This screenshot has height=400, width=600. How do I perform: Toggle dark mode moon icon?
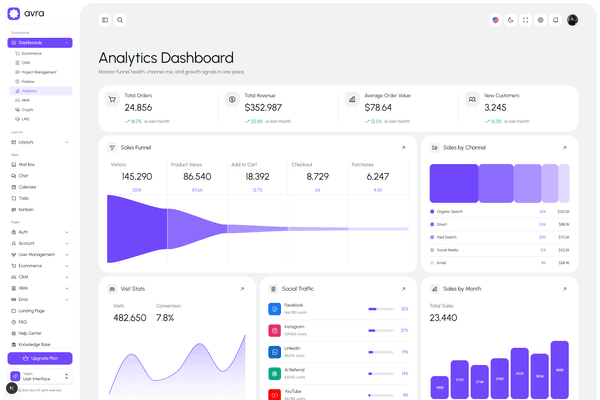(510, 20)
